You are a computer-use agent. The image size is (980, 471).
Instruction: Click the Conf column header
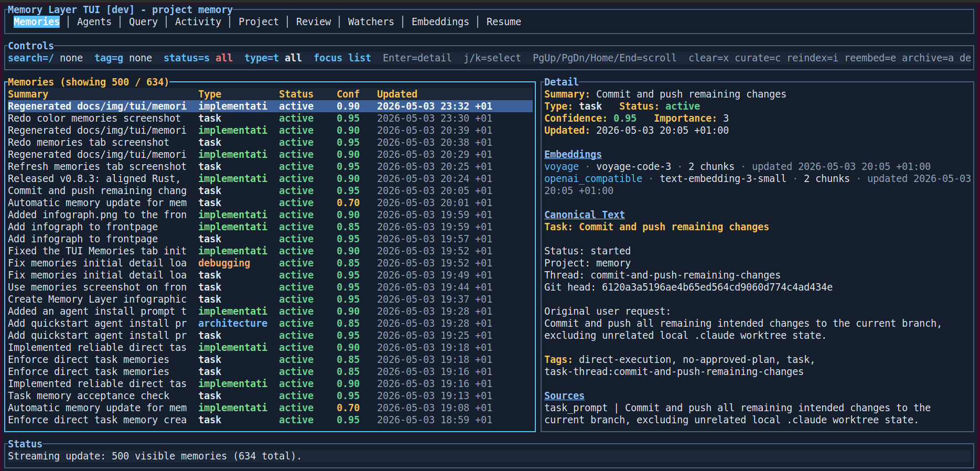coord(348,94)
